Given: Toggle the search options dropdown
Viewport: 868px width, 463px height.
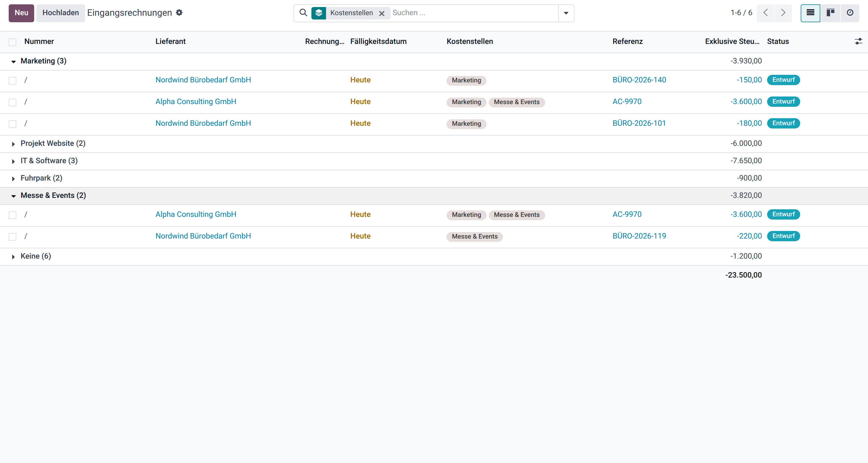Looking at the screenshot, I should [x=566, y=13].
